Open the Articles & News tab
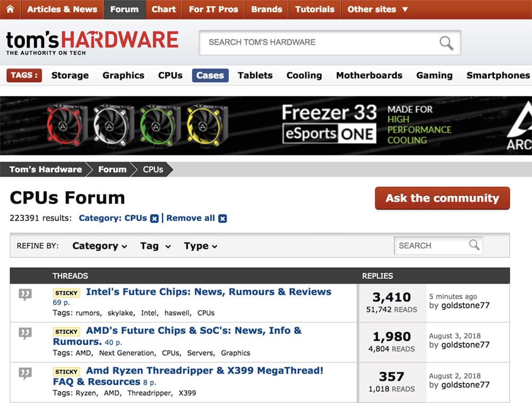This screenshot has width=532, height=403. (62, 10)
